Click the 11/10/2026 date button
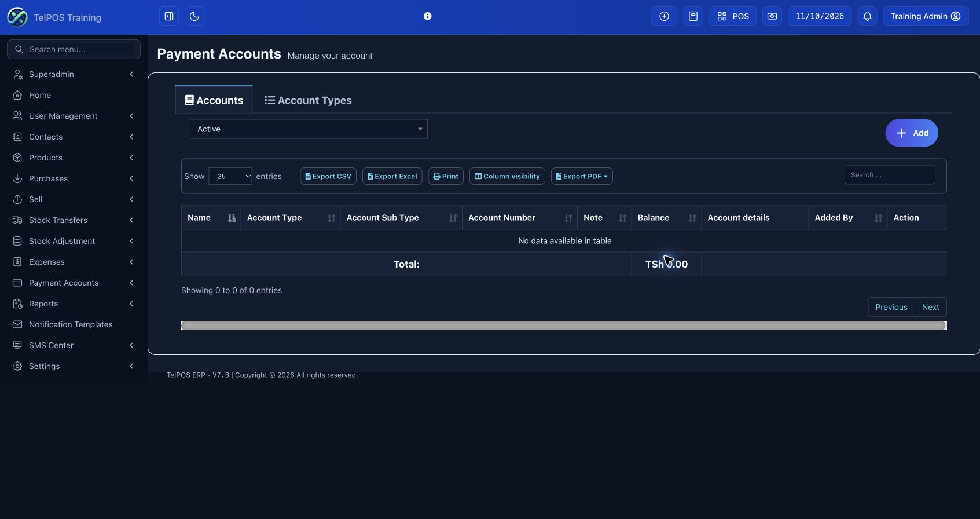Image resolution: width=980 pixels, height=519 pixels. coord(820,16)
